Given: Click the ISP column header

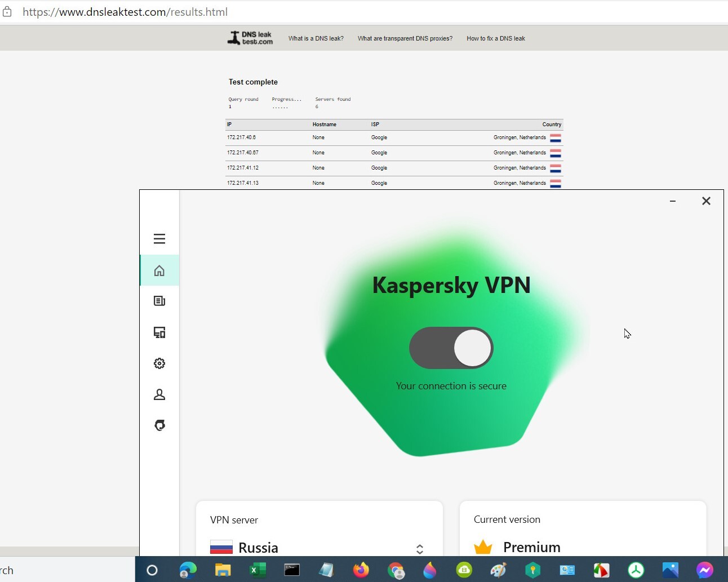Looking at the screenshot, I should 375,125.
